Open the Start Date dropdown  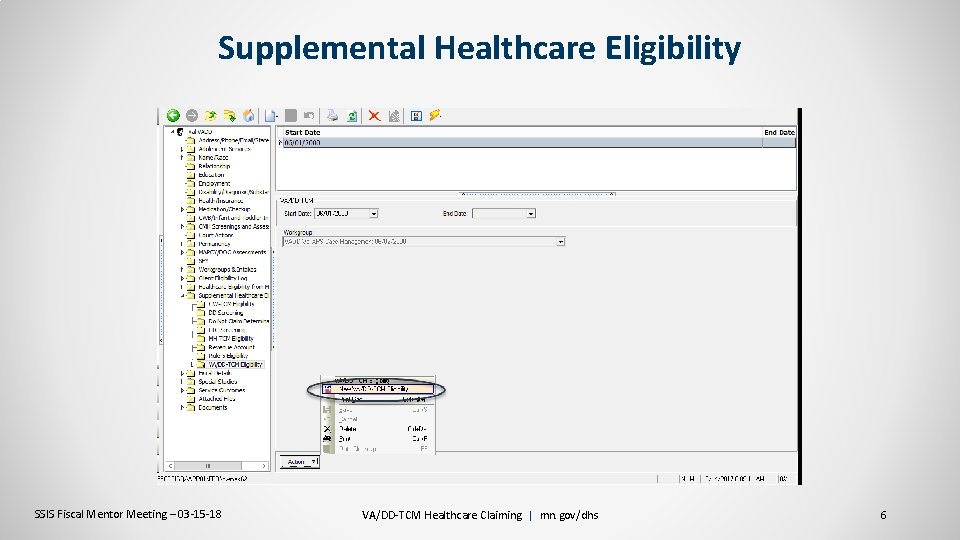[x=373, y=214]
